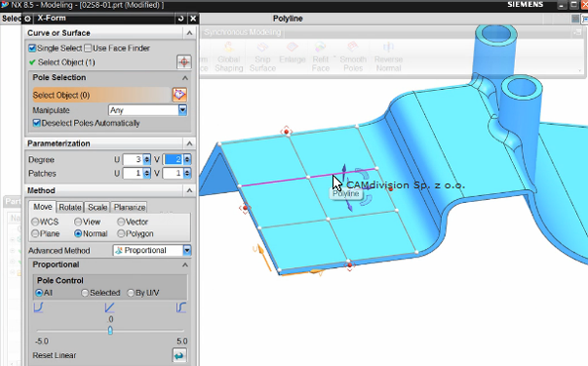This screenshot has height=366, width=588.
Task: Click the Refit Face toolbar button
Action: [x=320, y=57]
